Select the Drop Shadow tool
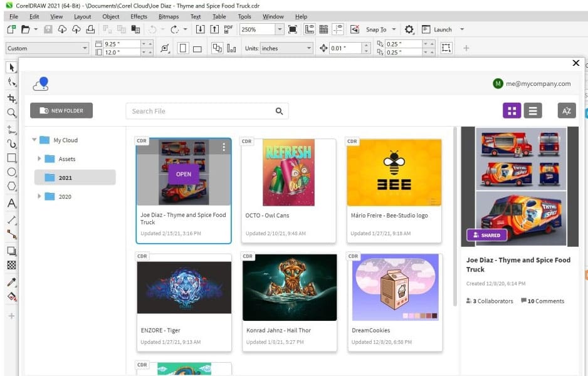This screenshot has width=588, height=376. [x=12, y=251]
